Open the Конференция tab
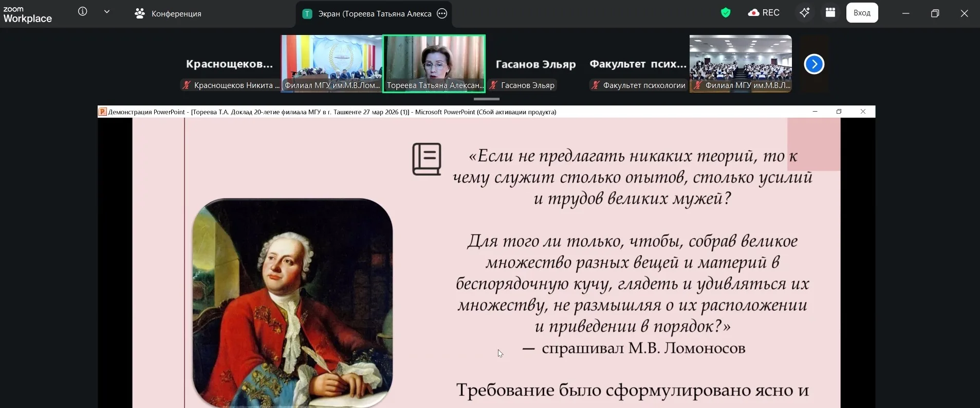 (168, 14)
